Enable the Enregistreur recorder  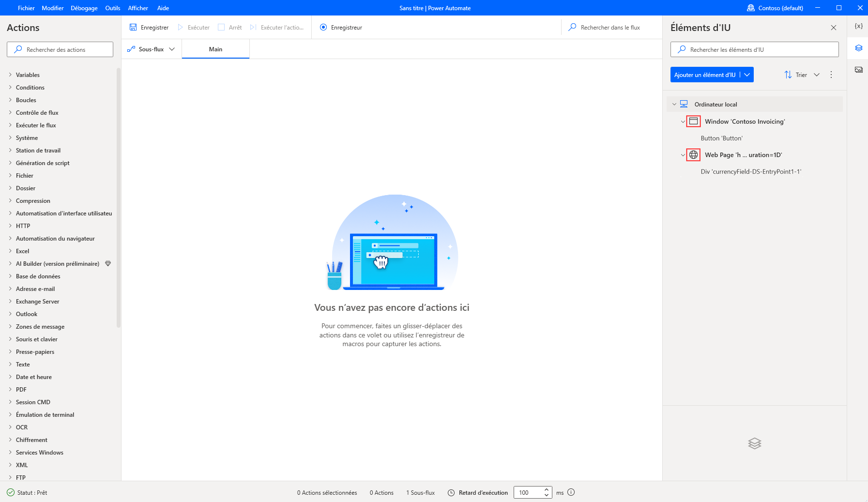(x=323, y=27)
